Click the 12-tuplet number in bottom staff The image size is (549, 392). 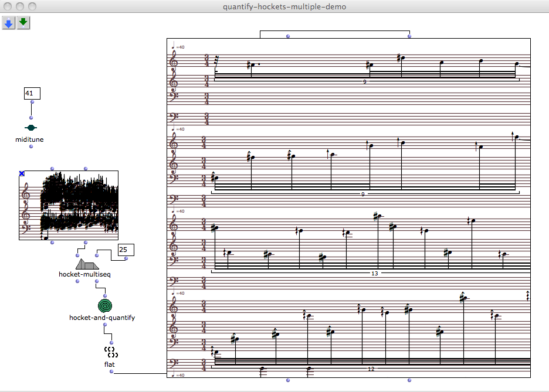[x=371, y=369]
